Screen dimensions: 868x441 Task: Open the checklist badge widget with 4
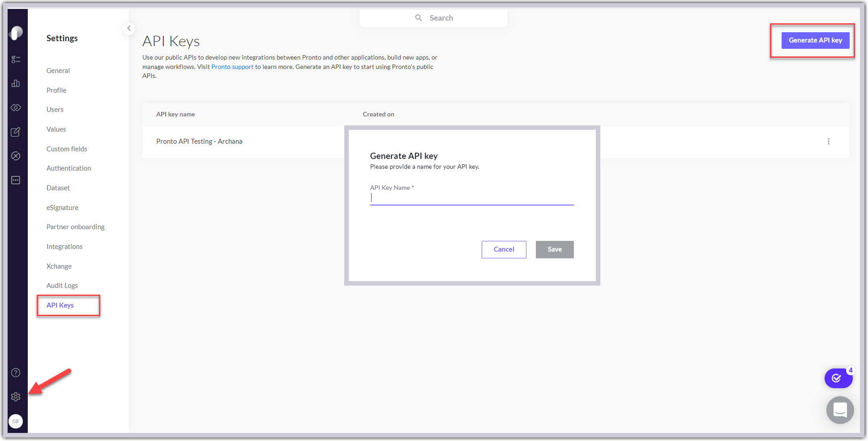pos(838,378)
